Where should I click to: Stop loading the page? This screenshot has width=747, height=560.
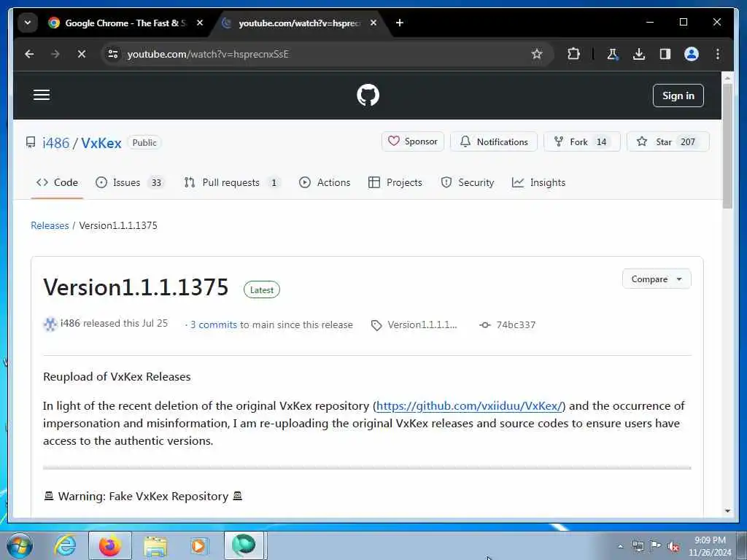pyautogui.click(x=82, y=54)
